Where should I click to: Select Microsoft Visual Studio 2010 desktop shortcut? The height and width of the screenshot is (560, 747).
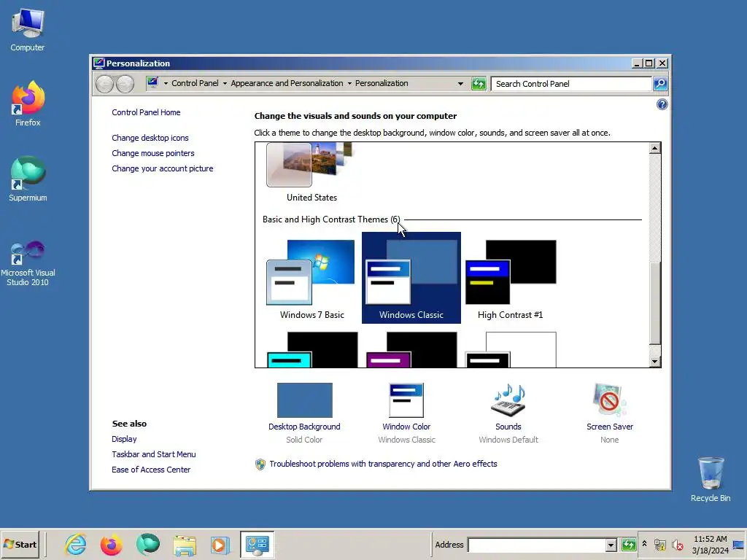tap(28, 262)
